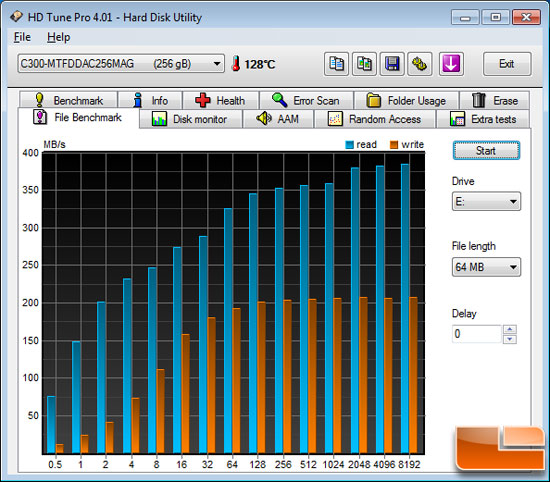Click the orange write legend swatch
The height and width of the screenshot is (482, 550).
tap(394, 145)
